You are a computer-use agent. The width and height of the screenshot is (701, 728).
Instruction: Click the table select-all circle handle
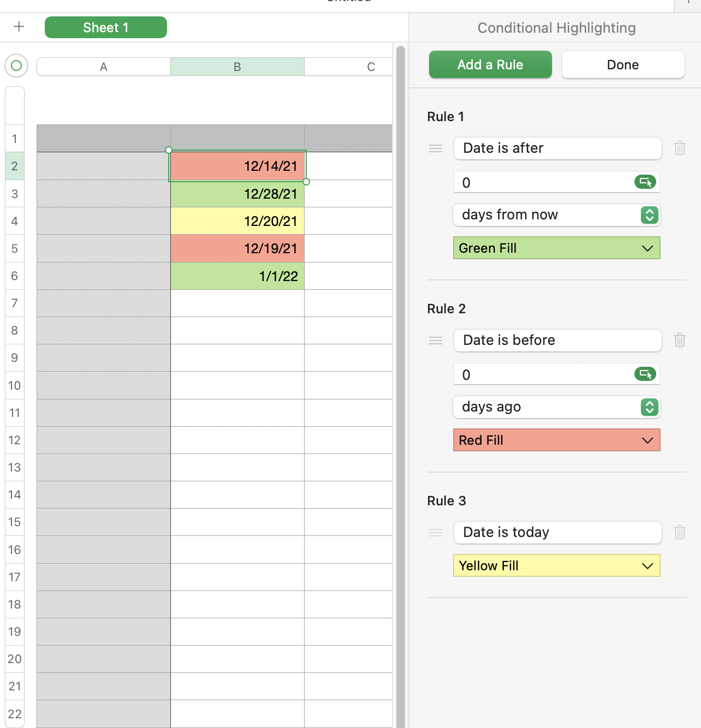tap(16, 65)
